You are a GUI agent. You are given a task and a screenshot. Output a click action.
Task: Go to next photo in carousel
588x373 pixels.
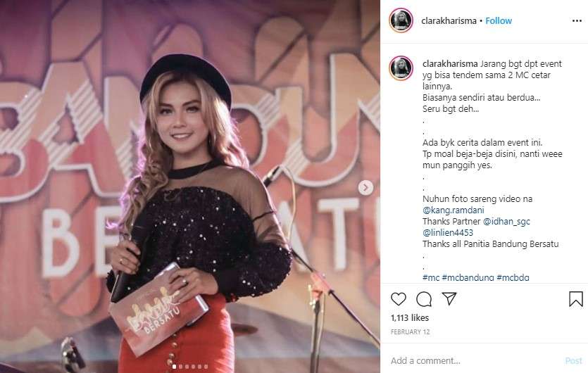click(365, 187)
